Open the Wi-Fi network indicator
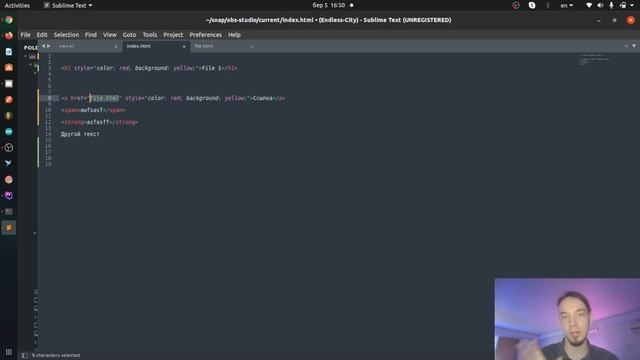The width and height of the screenshot is (640, 360). click(589, 5)
